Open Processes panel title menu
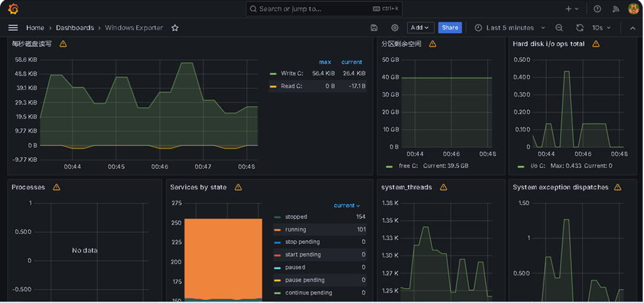This screenshot has height=303, width=644. (28, 187)
